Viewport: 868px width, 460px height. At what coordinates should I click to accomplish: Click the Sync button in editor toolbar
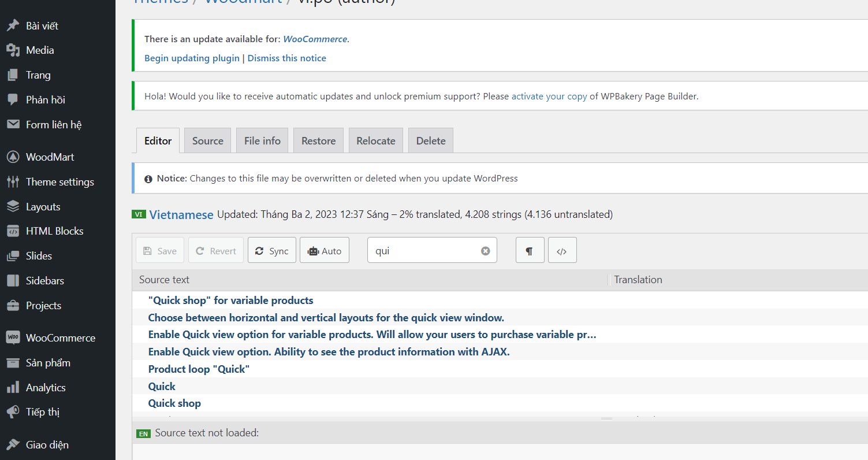pyautogui.click(x=271, y=251)
